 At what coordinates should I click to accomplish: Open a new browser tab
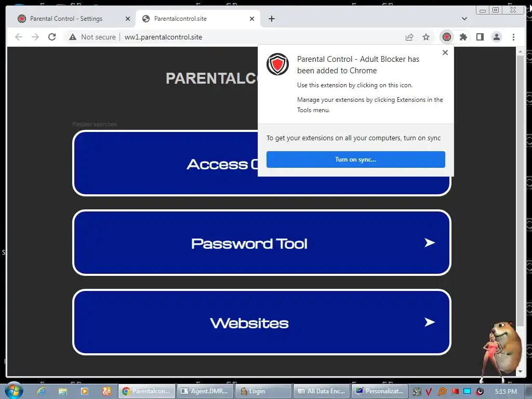[271, 19]
